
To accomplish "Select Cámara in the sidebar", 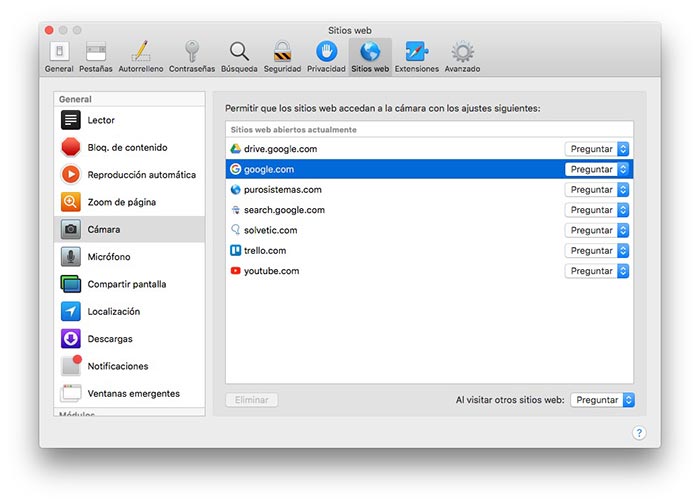I will coord(129,229).
